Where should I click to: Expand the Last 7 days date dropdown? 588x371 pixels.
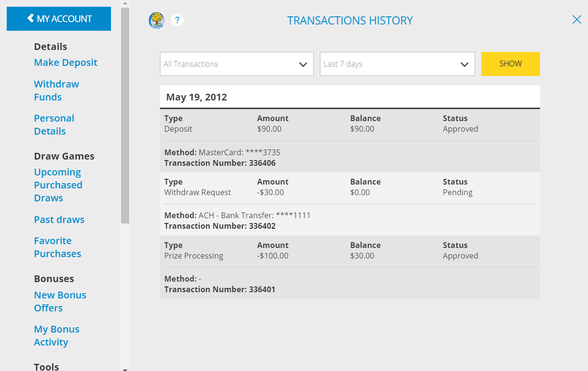coord(397,63)
